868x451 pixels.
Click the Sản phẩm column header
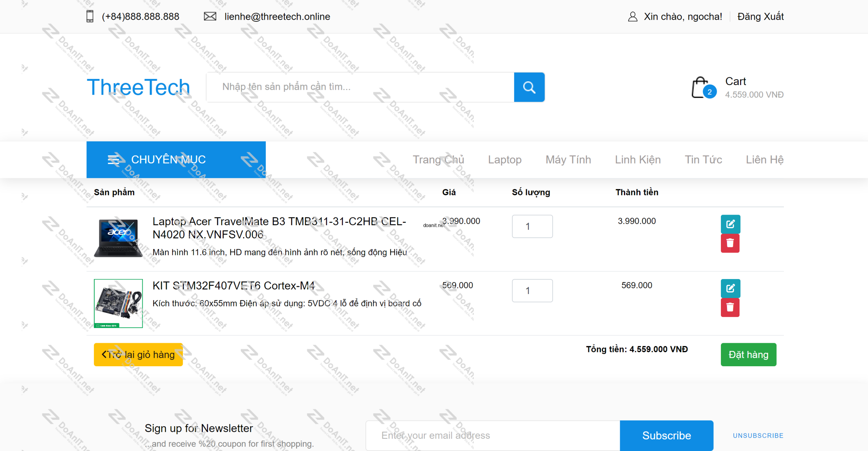click(x=114, y=192)
